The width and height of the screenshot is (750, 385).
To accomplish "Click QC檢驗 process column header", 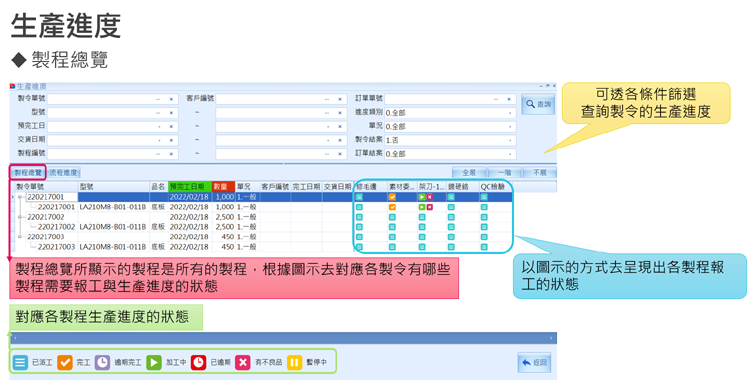I will tap(496, 187).
